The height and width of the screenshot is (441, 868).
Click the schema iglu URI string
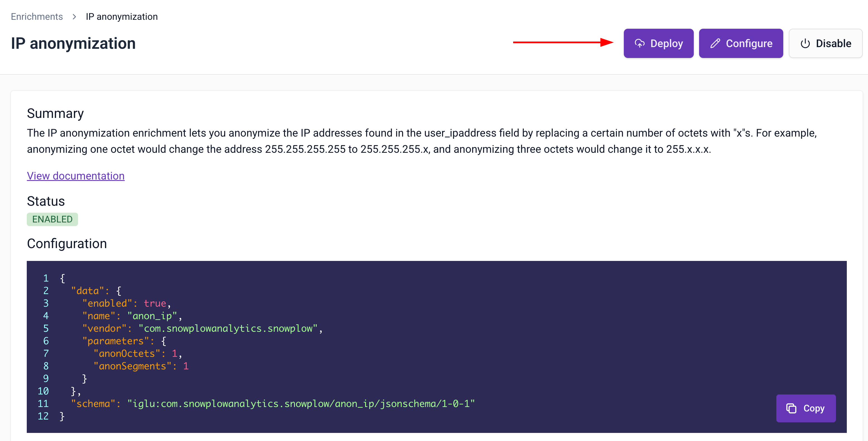click(x=300, y=404)
